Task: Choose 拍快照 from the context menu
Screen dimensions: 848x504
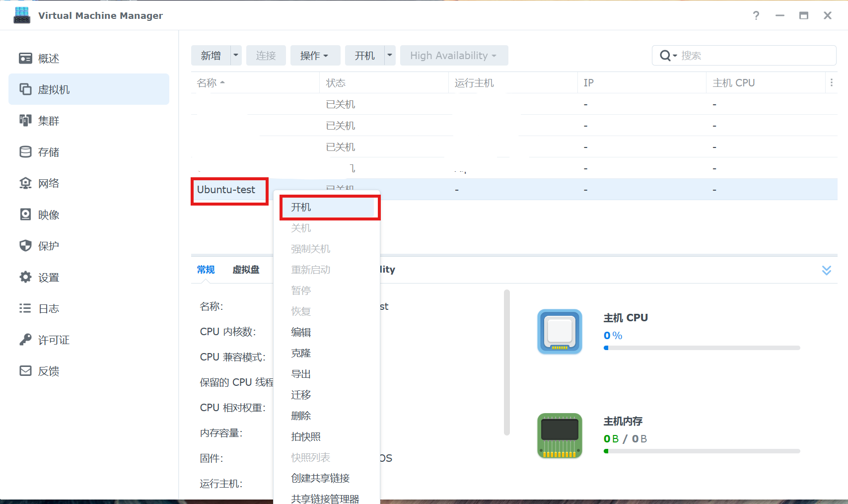Action: click(306, 436)
